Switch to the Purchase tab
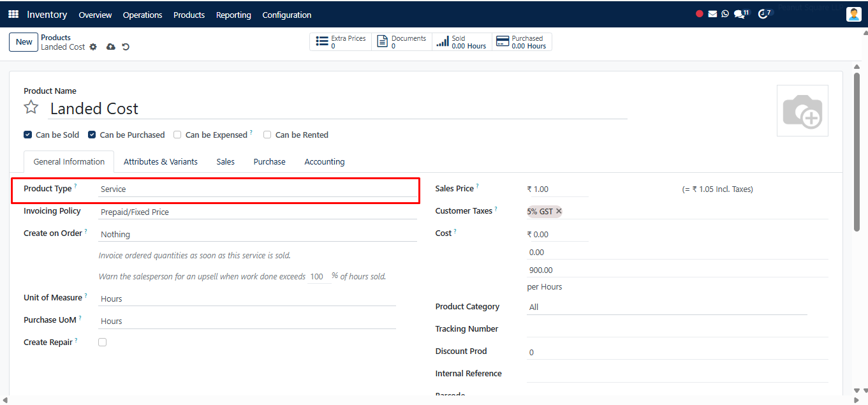This screenshot has height=405, width=868. (270, 162)
